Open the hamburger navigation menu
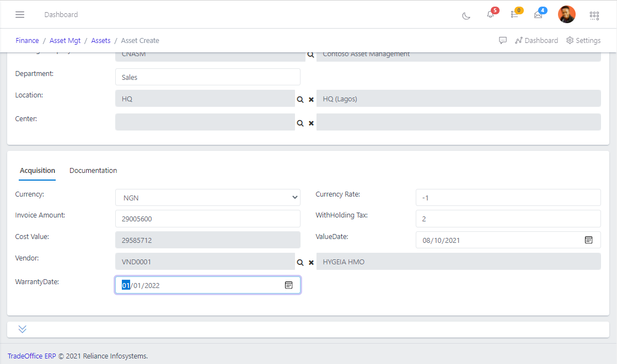This screenshot has width=617, height=364. pyautogui.click(x=20, y=14)
